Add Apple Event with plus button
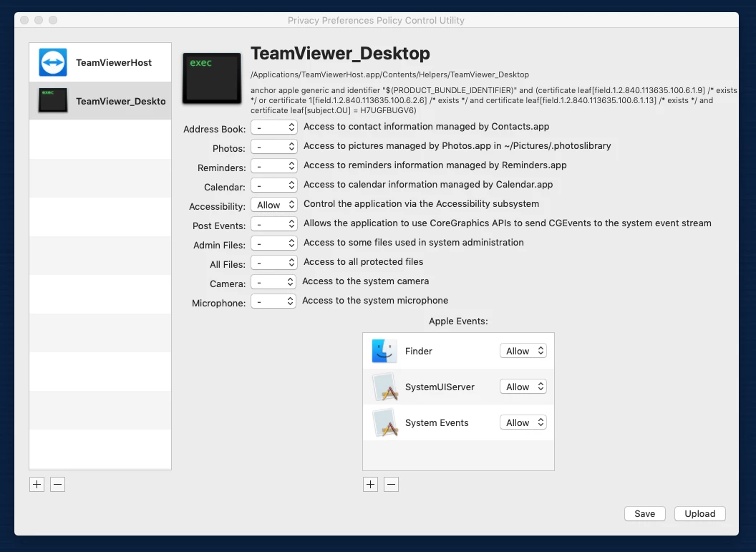Viewport: 756px width, 552px height. [x=370, y=484]
